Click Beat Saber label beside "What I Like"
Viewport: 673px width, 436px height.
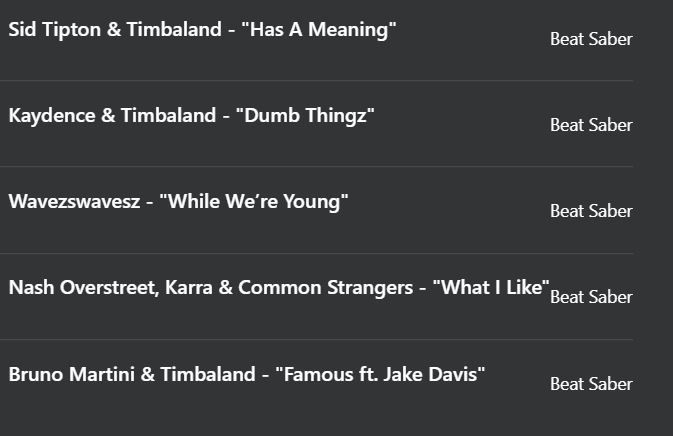click(x=591, y=297)
